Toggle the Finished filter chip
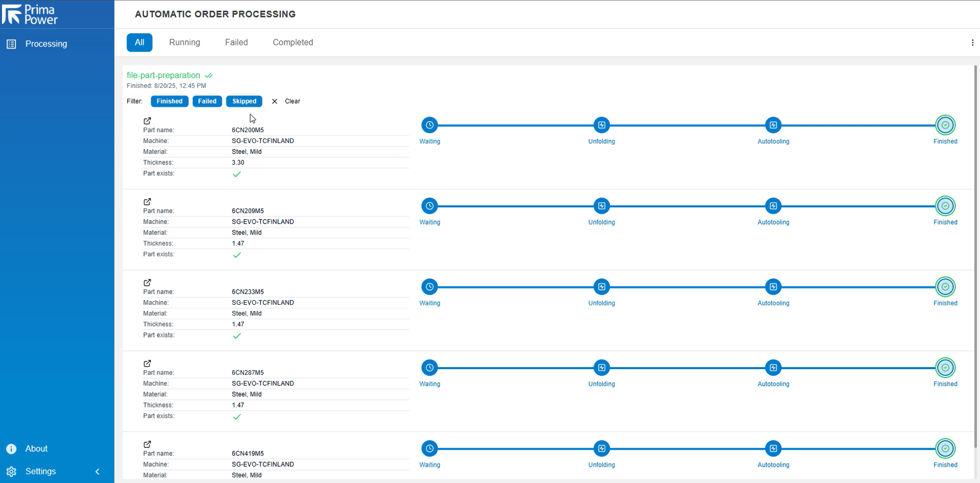 click(x=169, y=101)
